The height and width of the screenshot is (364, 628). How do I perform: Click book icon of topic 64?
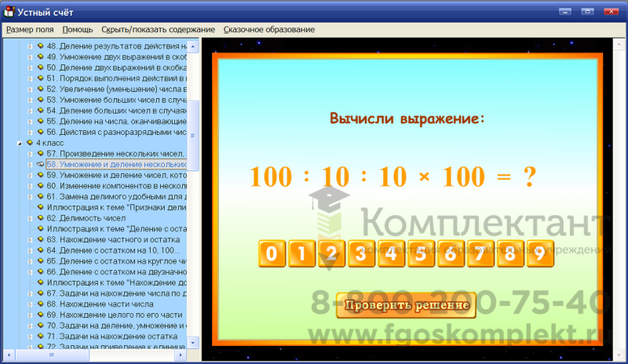point(41,250)
